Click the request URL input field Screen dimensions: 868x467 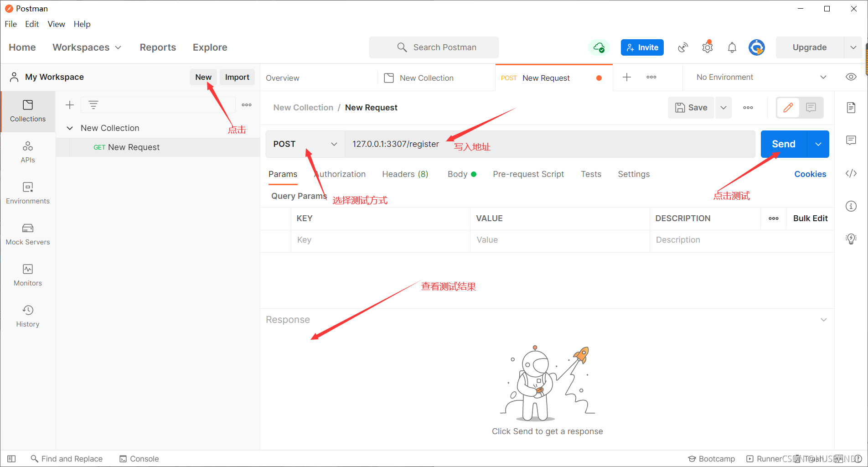pos(550,144)
